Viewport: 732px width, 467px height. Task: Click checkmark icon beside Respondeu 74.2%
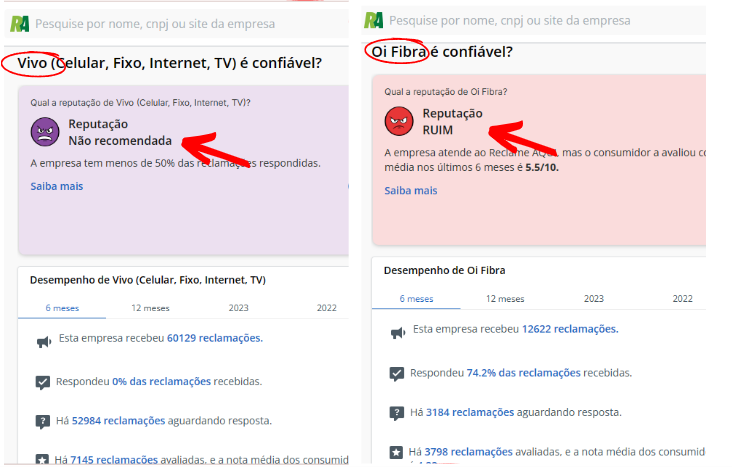coord(396,374)
